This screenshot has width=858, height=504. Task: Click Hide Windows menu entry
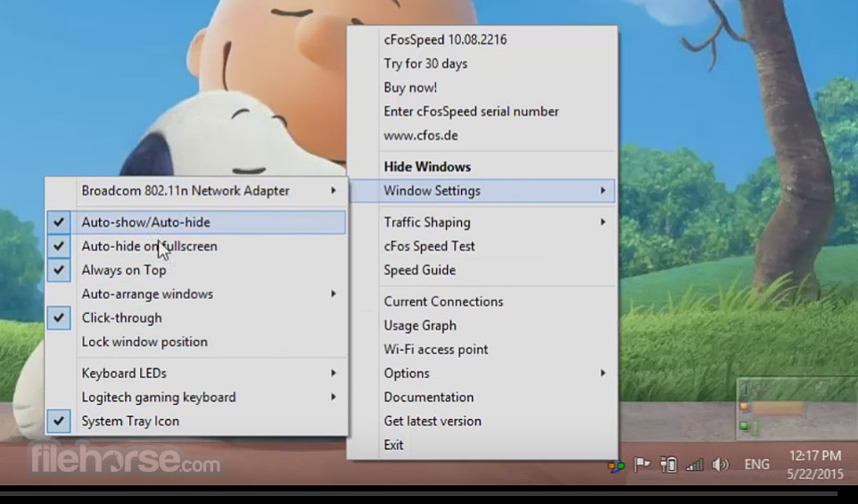483,167
